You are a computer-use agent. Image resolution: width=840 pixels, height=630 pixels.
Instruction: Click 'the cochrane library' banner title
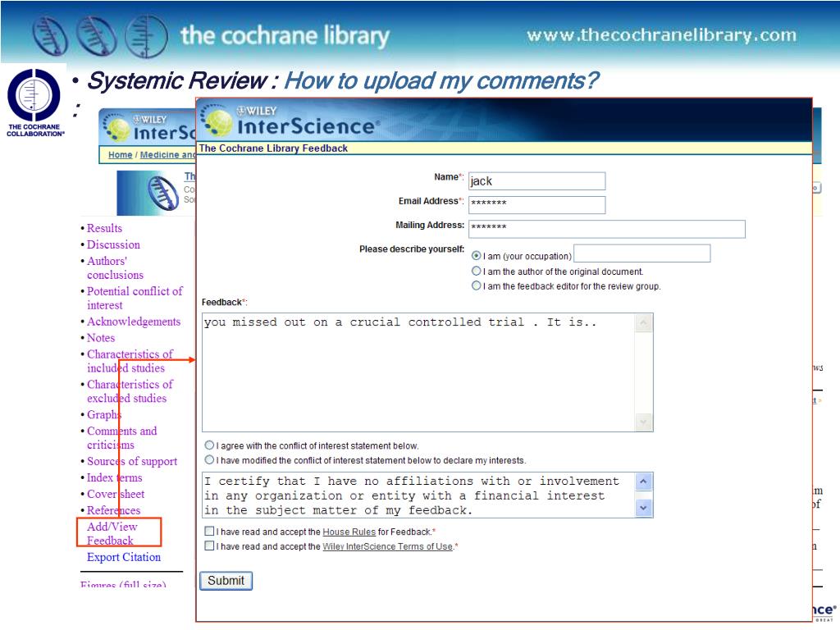click(285, 36)
